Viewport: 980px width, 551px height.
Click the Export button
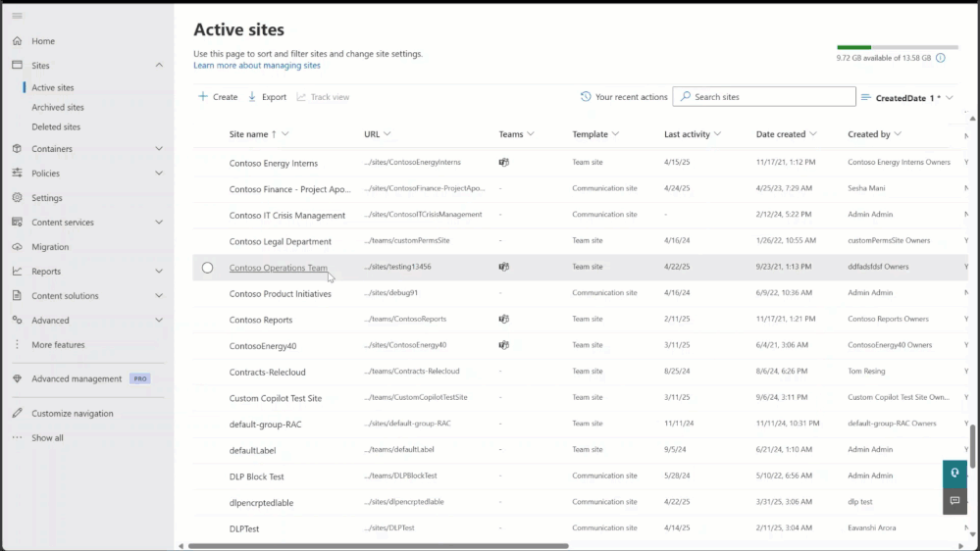(x=267, y=97)
